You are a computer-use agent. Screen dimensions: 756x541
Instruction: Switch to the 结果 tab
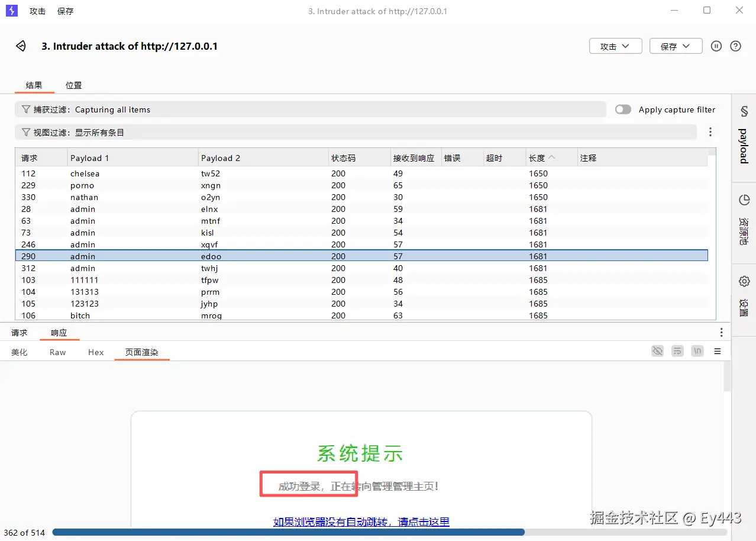click(x=34, y=85)
